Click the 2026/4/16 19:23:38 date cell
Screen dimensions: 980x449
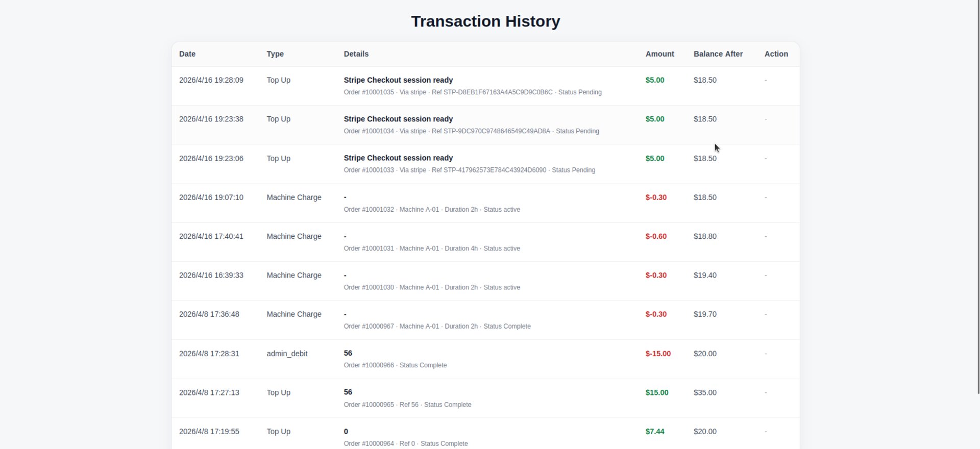click(x=211, y=119)
